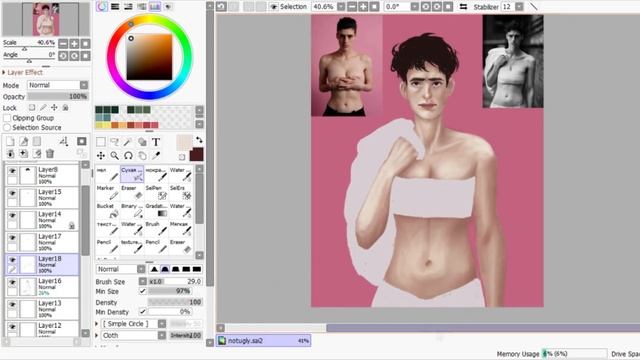Expand the Simple Circle shape settings triangle
The height and width of the screenshot is (360, 640).
97,324
